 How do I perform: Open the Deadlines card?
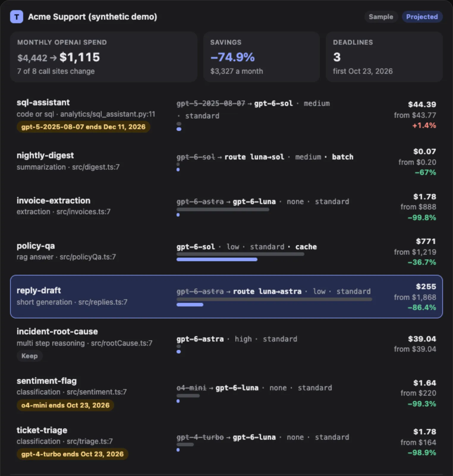point(384,57)
